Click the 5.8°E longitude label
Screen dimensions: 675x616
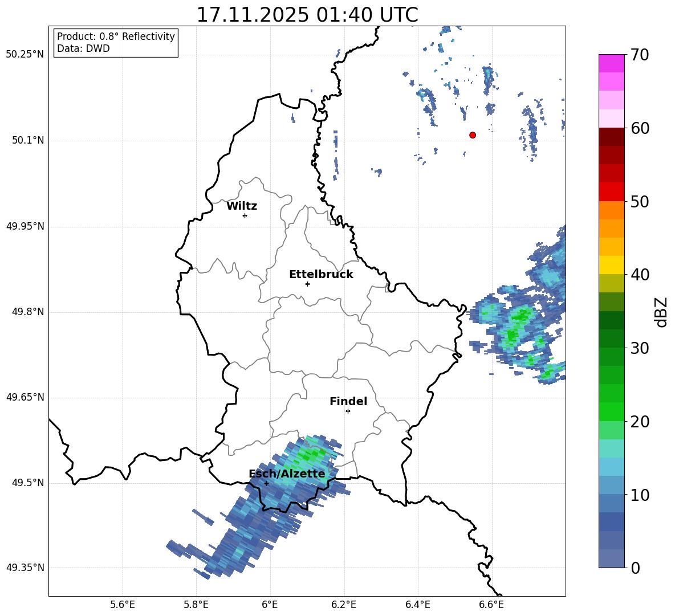(x=196, y=605)
